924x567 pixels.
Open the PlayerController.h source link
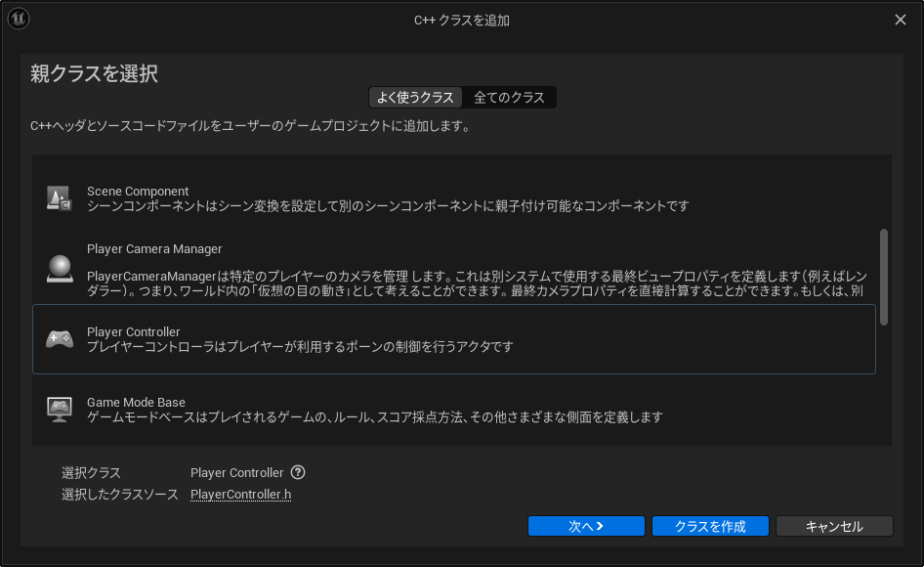click(240, 495)
